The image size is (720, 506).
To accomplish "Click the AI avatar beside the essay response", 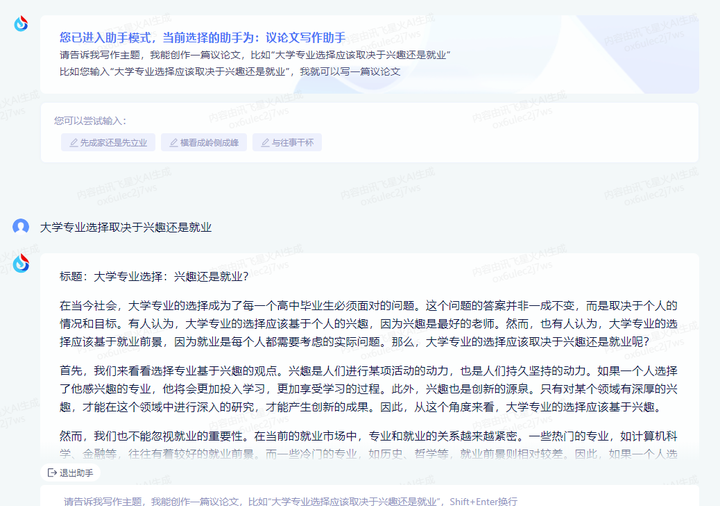I will click(21, 263).
